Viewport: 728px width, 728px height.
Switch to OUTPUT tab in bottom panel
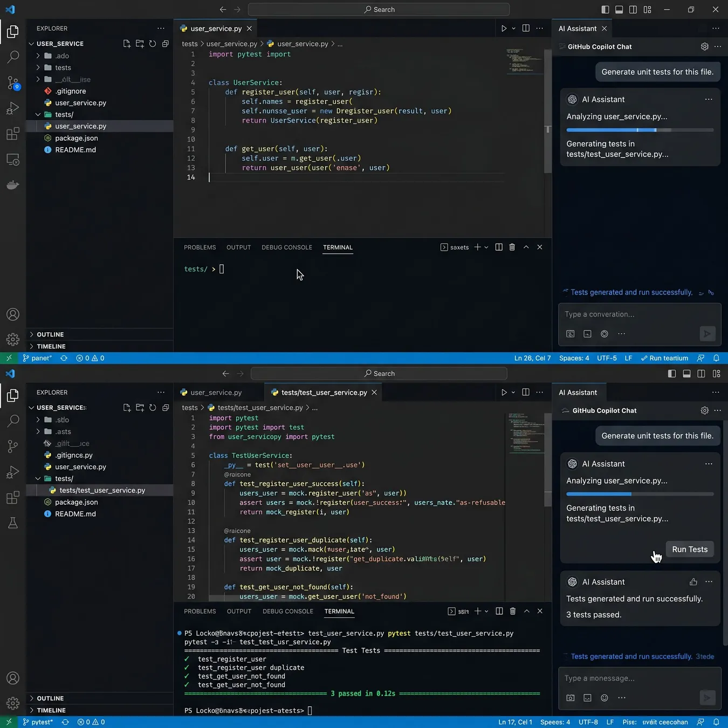239,612
